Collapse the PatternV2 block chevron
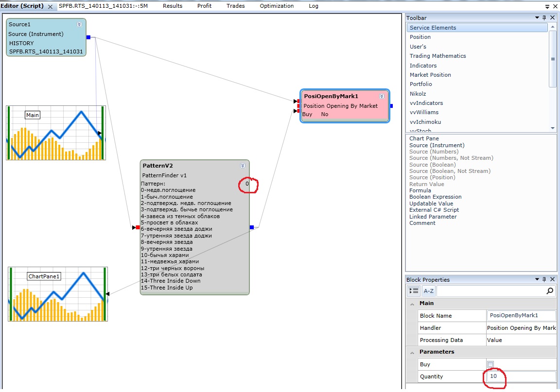 (x=243, y=166)
